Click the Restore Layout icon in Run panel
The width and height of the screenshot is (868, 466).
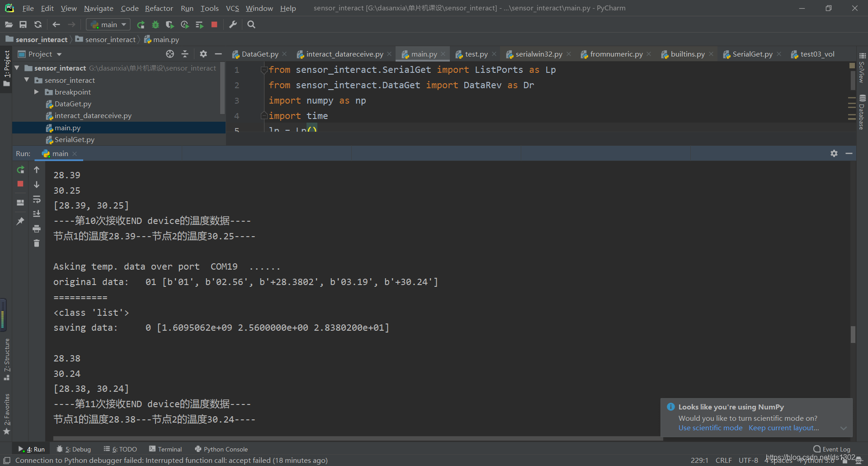[20, 203]
